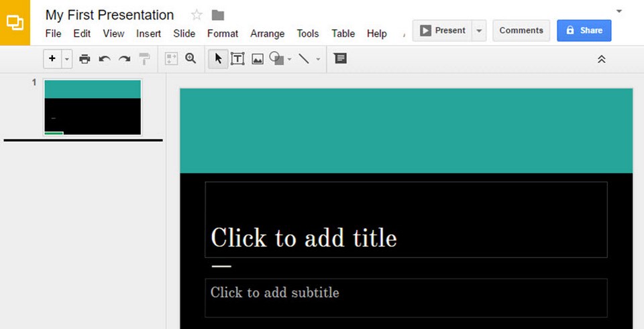Click the blue Share button

click(x=584, y=31)
